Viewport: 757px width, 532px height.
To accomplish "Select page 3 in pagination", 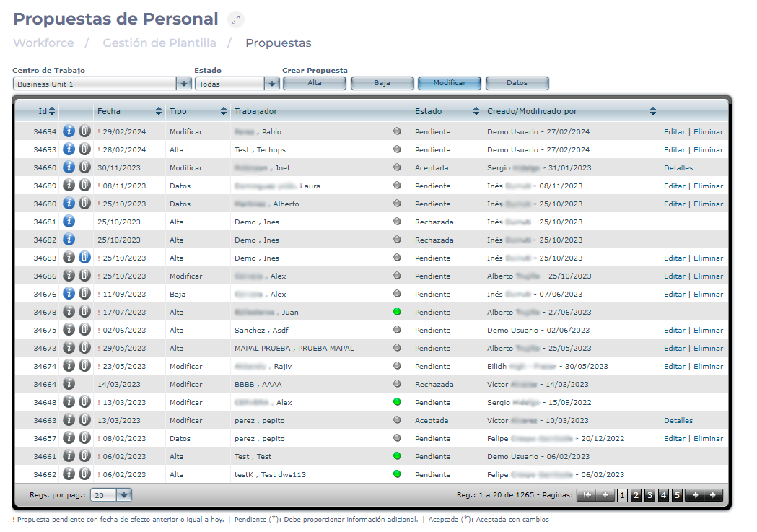I will (649, 495).
